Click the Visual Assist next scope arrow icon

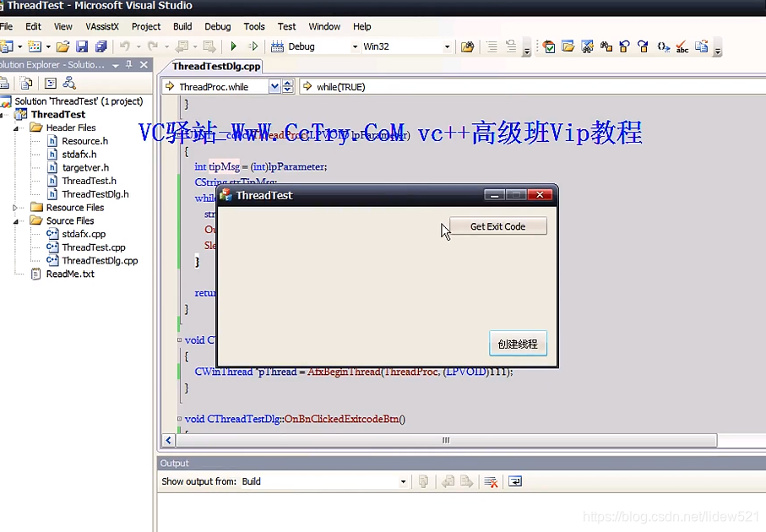coord(644,47)
